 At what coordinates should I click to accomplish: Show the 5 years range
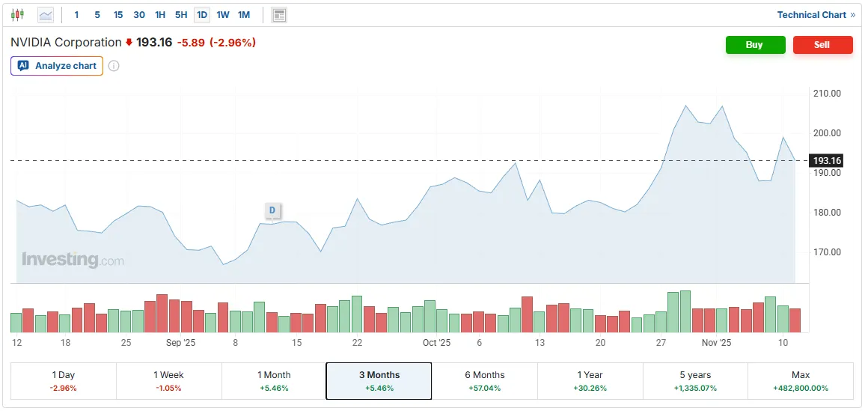click(x=695, y=381)
